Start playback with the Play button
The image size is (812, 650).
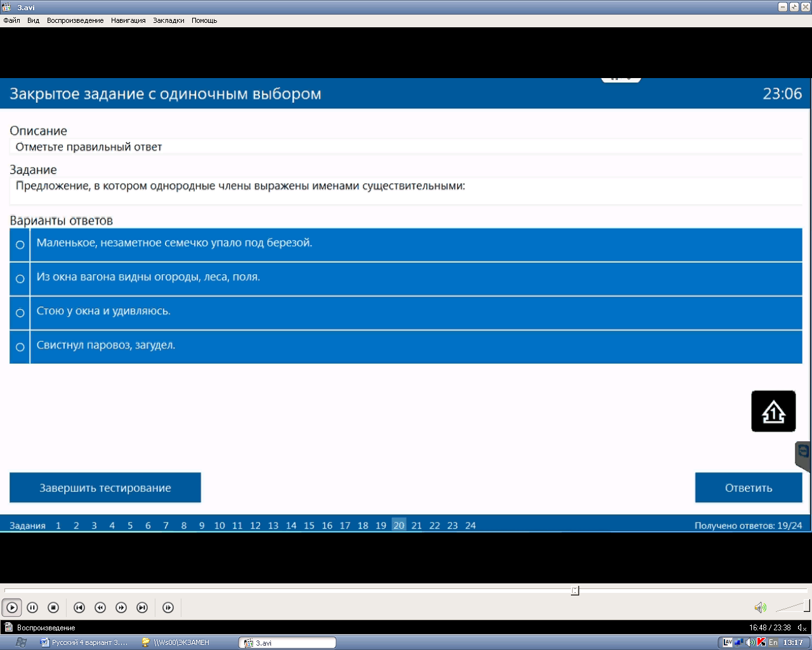[12, 607]
